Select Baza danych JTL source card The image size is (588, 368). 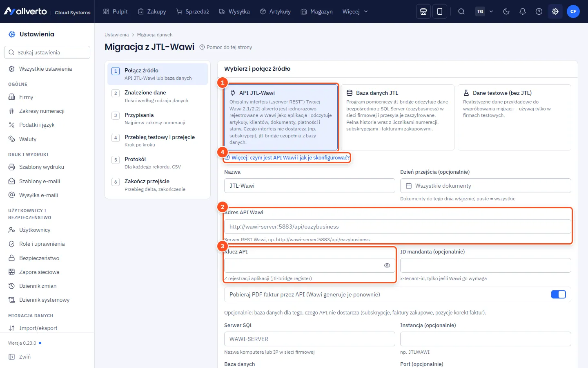pos(398,117)
